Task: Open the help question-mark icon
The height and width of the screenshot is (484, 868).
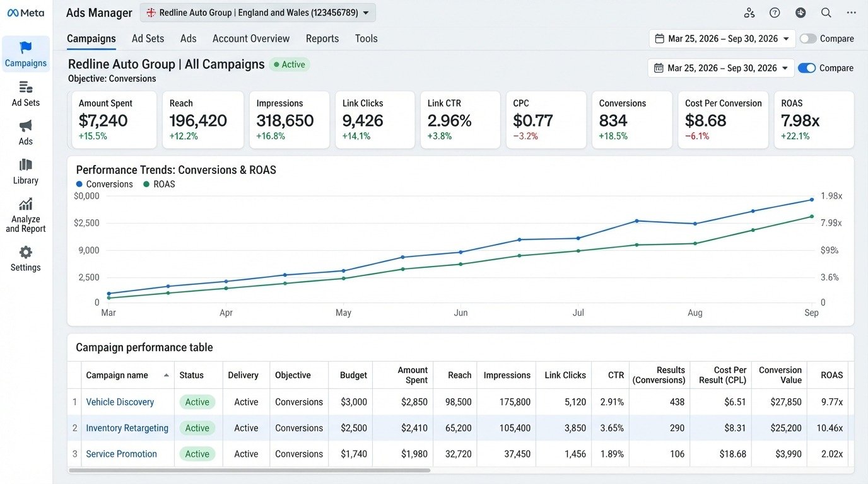Action: pos(775,13)
